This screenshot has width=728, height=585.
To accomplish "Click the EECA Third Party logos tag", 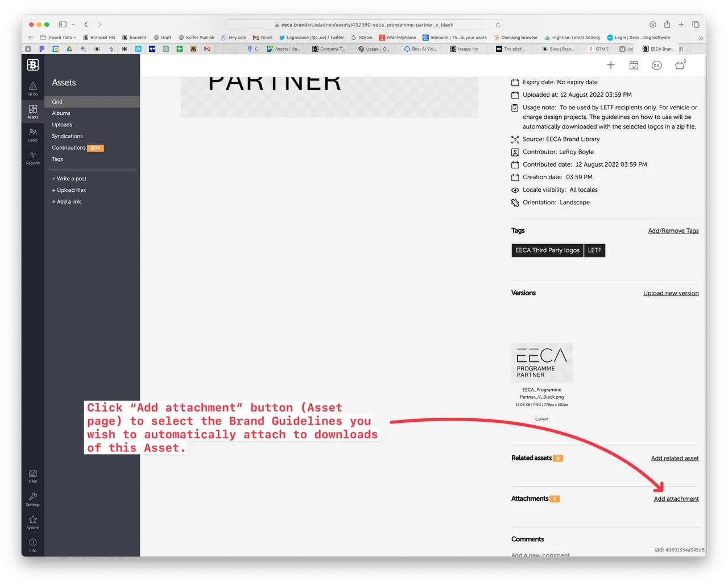I will click(x=548, y=250).
